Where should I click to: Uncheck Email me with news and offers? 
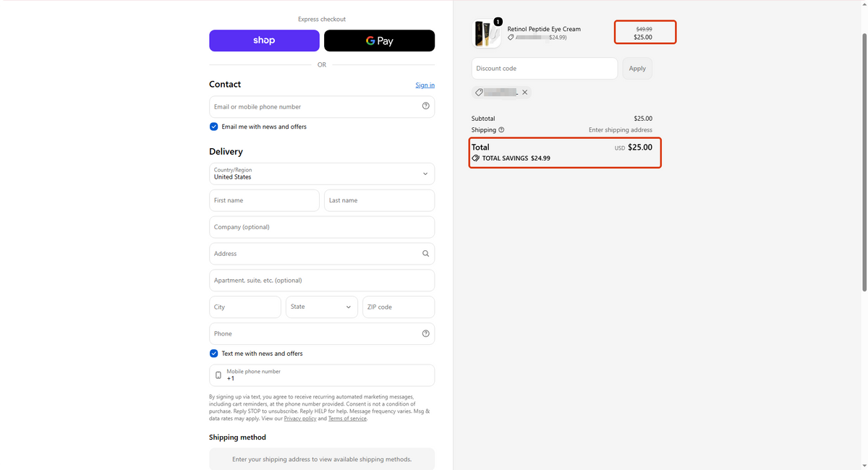click(213, 127)
